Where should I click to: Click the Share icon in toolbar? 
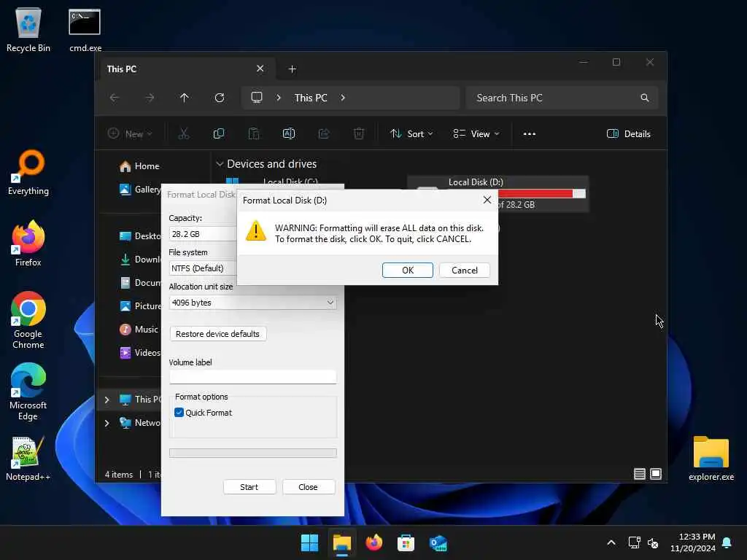coord(324,134)
